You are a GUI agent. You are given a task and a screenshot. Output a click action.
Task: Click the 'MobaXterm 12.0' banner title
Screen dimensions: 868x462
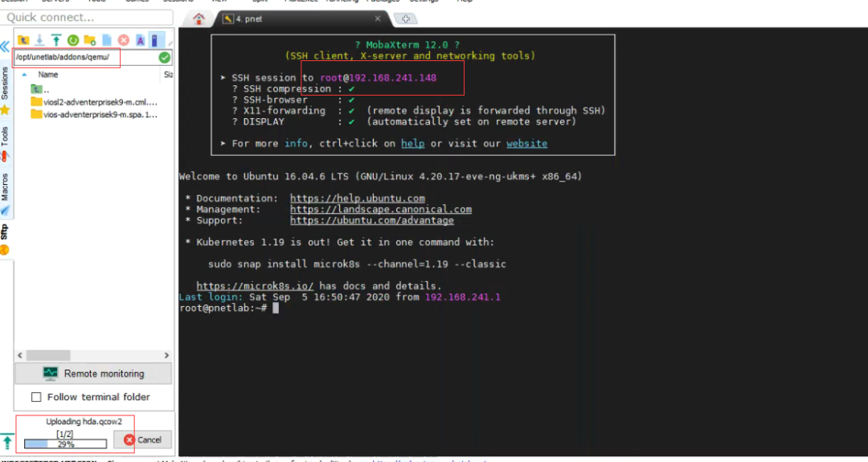407,45
